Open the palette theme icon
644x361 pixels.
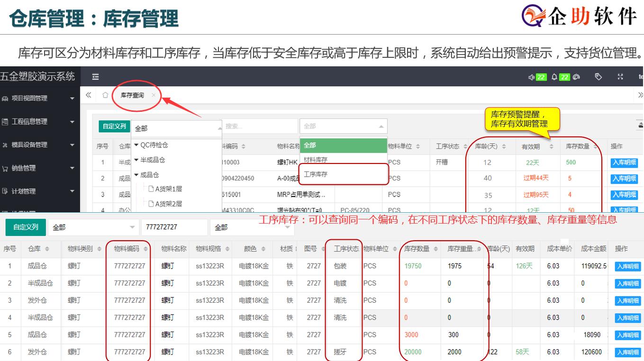(x=576, y=77)
